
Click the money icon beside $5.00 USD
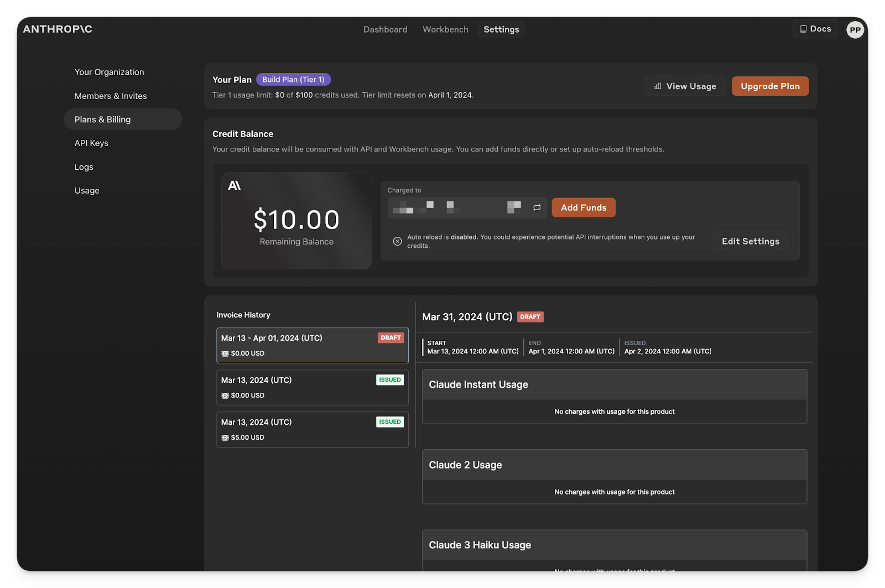point(225,438)
